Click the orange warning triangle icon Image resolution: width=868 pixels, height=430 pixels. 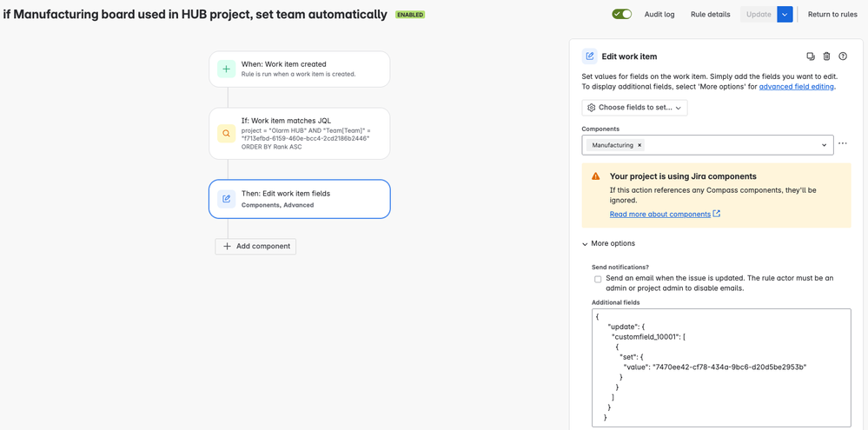tap(596, 176)
